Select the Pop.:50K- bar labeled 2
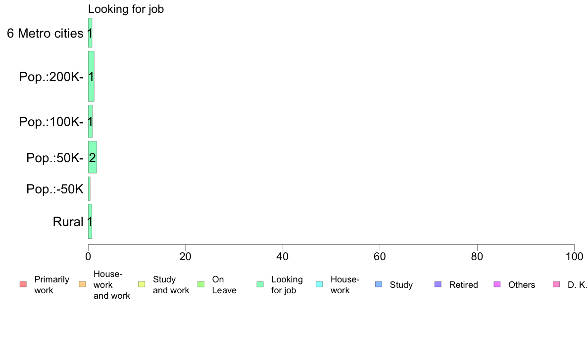Image resolution: width=588 pixels, height=364 pixels. (92, 157)
